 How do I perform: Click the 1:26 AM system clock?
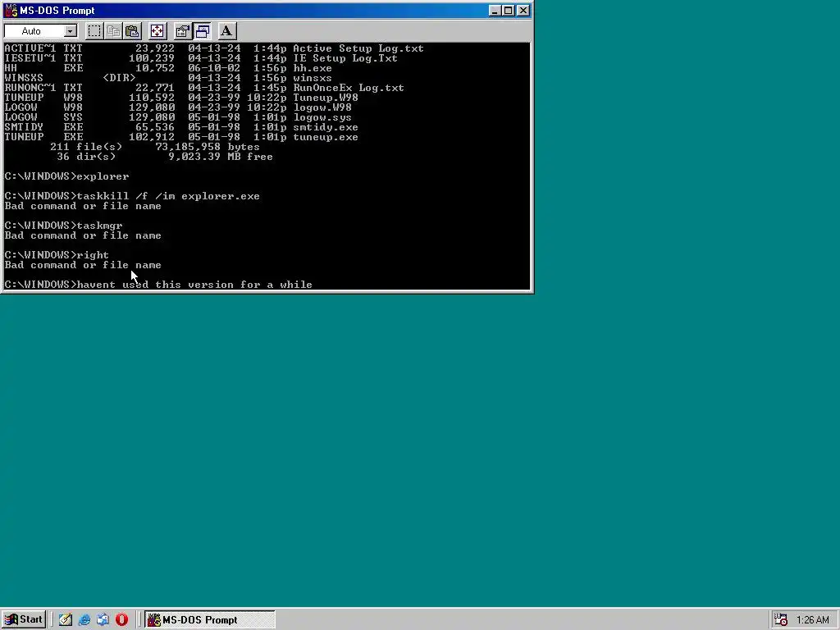813,620
